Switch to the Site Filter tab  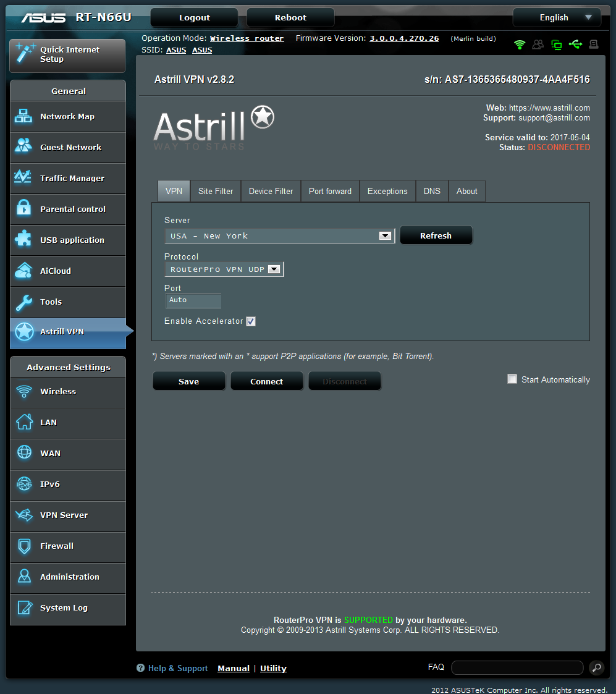click(x=216, y=192)
